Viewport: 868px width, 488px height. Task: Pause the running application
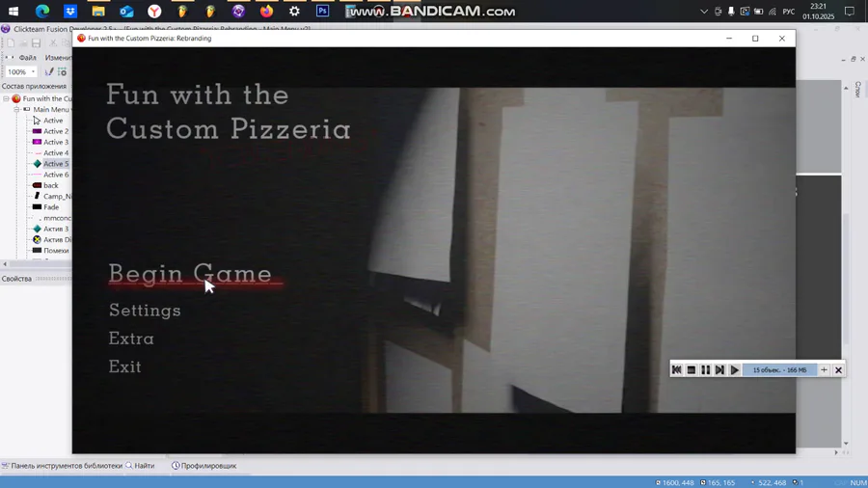(x=705, y=369)
